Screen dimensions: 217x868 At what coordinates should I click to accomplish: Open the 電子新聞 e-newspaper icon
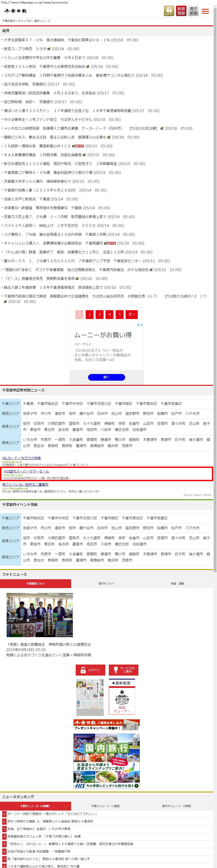193,11
